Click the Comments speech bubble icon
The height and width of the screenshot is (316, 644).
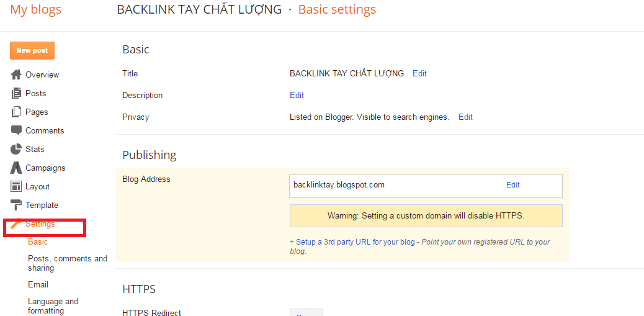pyautogui.click(x=16, y=130)
